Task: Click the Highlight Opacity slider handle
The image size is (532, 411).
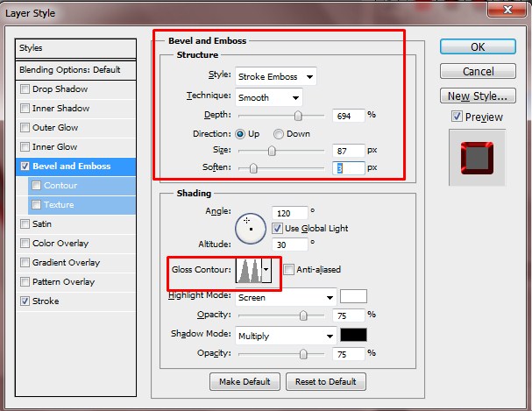Action: pos(303,315)
